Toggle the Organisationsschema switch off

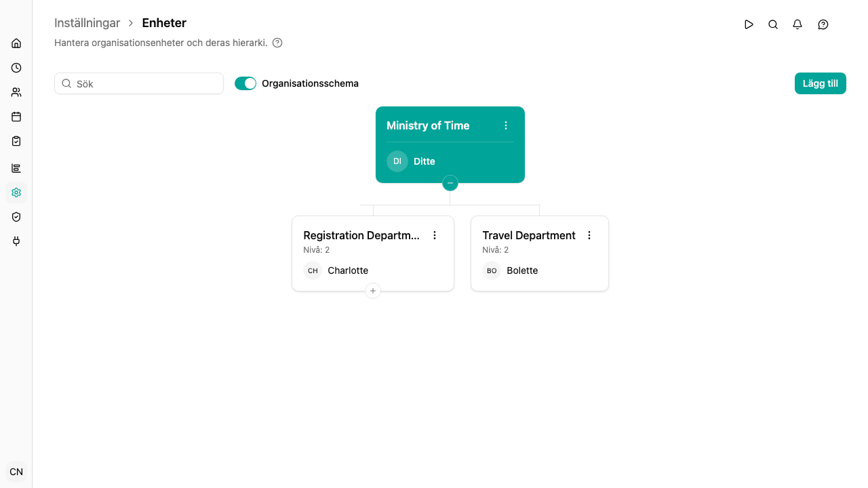tap(245, 83)
